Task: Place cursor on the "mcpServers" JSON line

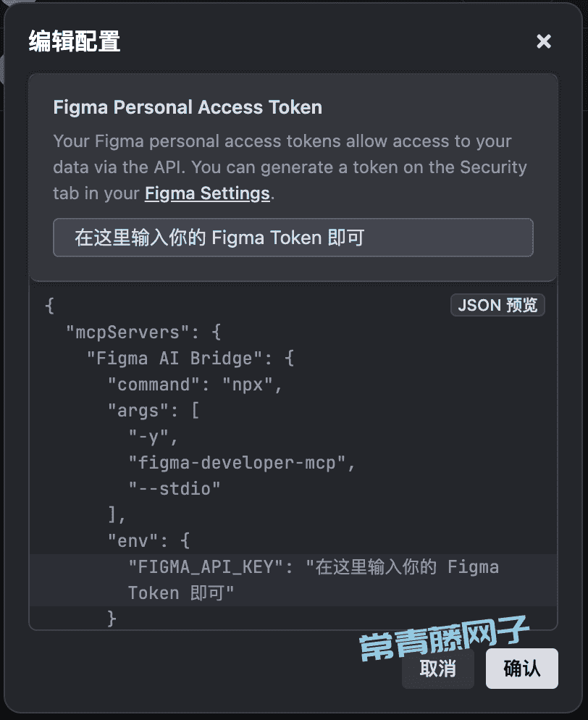Action: pos(143,332)
